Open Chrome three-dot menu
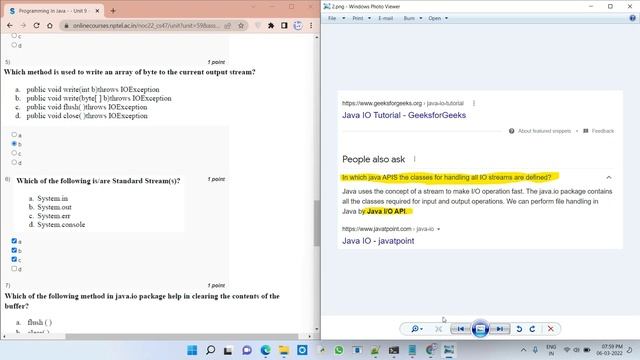 [311, 25]
